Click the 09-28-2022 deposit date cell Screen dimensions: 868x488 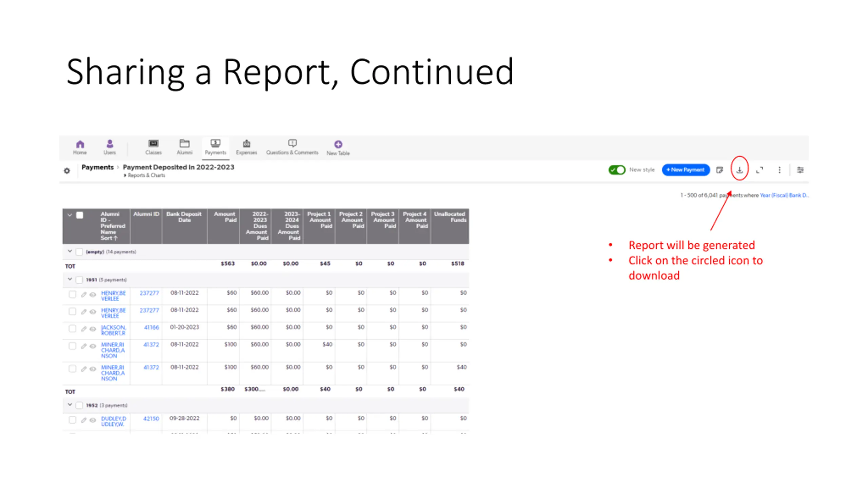[x=184, y=418]
